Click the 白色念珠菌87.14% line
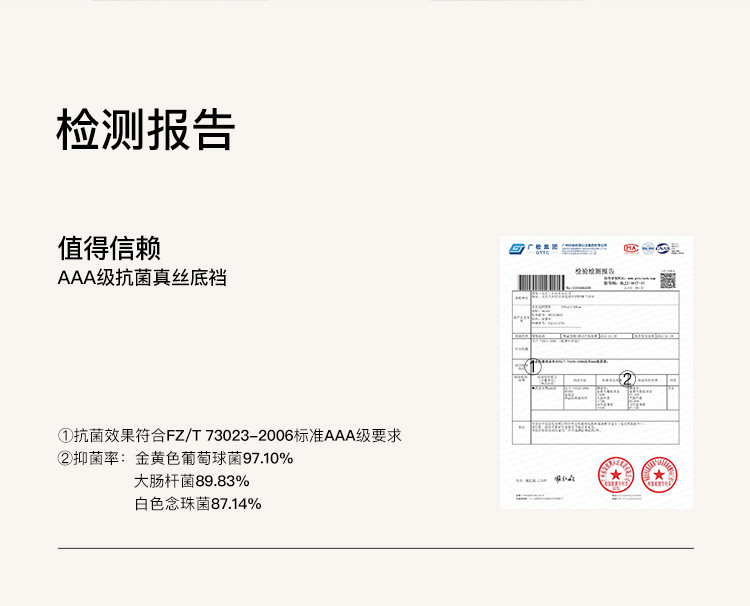 tap(198, 504)
